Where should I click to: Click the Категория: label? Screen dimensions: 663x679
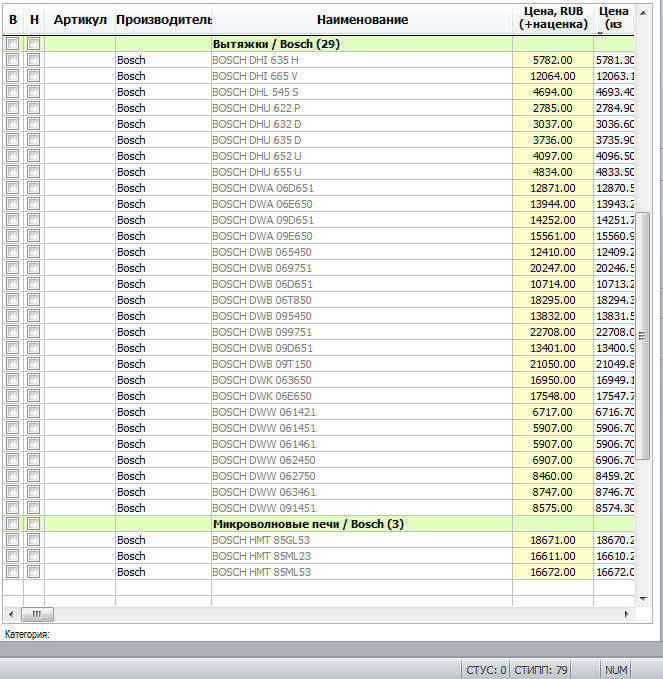[27, 634]
